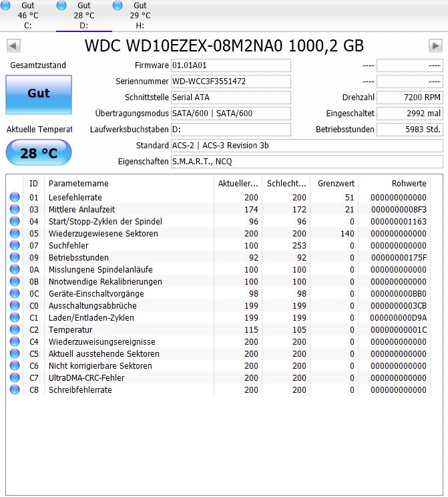Click the Schlecht... column header

click(x=286, y=184)
